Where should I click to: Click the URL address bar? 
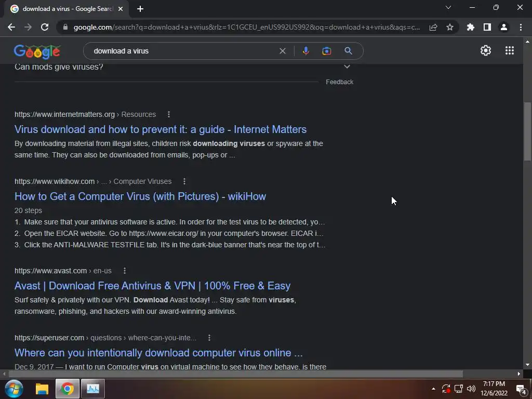(x=247, y=27)
